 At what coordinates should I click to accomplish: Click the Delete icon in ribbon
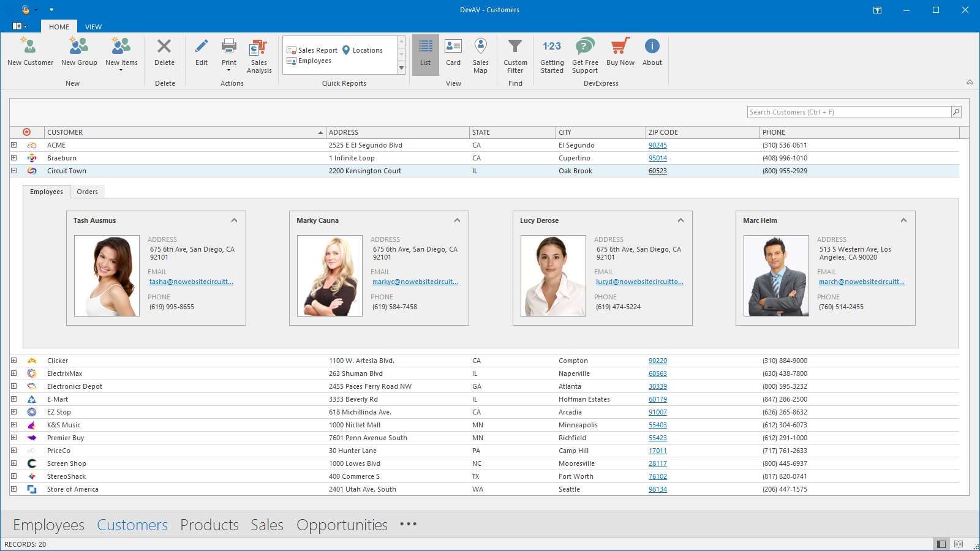point(164,47)
